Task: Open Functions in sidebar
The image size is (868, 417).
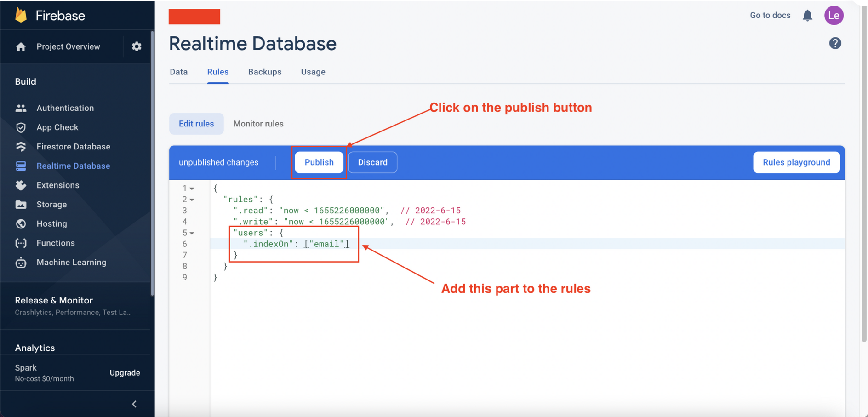Action: click(x=56, y=243)
